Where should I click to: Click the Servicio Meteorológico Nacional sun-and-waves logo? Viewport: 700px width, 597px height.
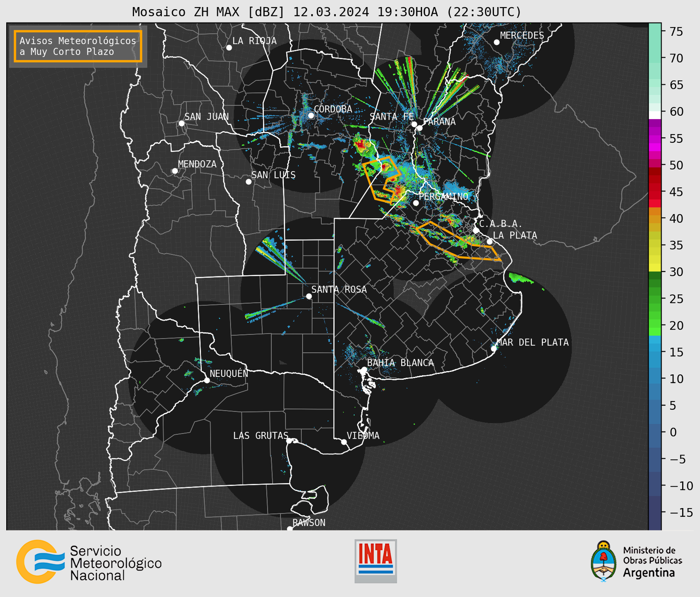click(40, 561)
